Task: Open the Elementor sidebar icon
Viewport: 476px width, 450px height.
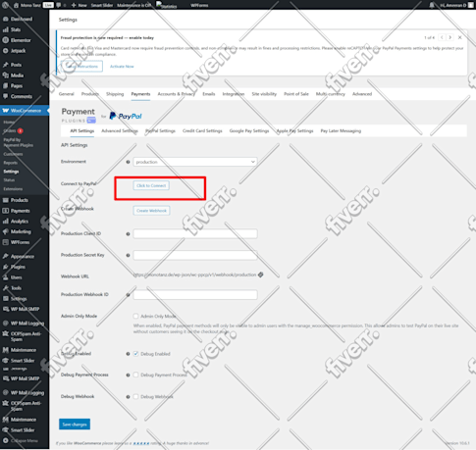Action: (x=6, y=40)
